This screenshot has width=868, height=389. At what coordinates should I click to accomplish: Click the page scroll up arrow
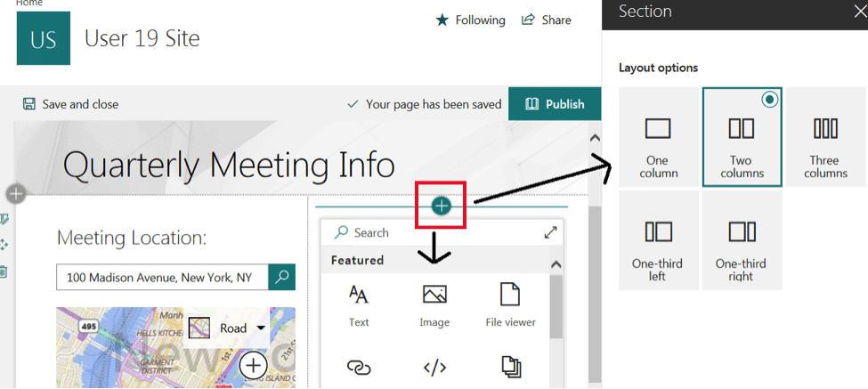[595, 138]
